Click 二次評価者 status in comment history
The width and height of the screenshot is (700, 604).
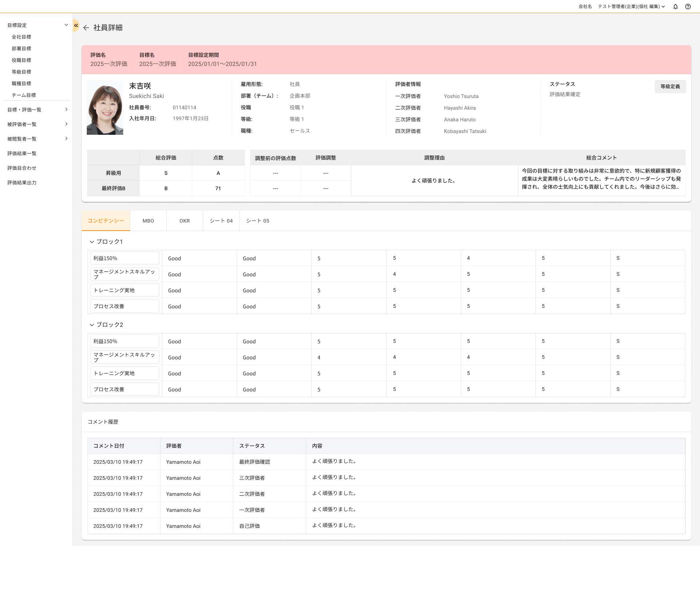click(x=252, y=494)
